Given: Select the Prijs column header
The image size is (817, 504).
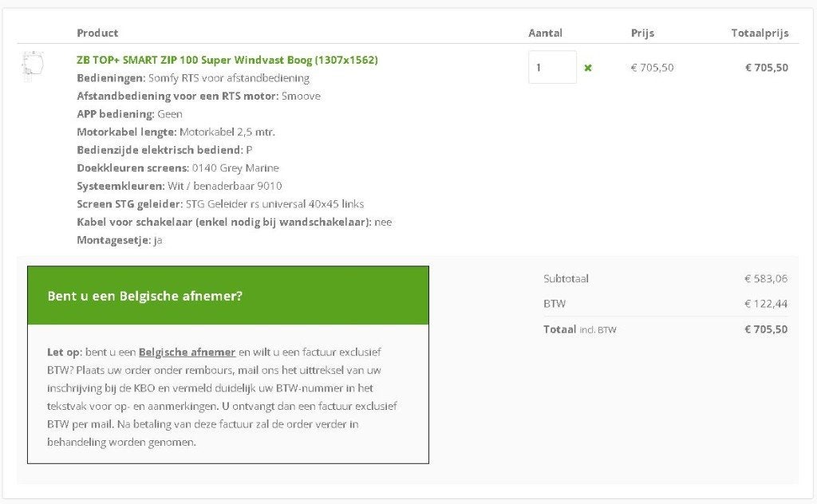Looking at the screenshot, I should [642, 33].
